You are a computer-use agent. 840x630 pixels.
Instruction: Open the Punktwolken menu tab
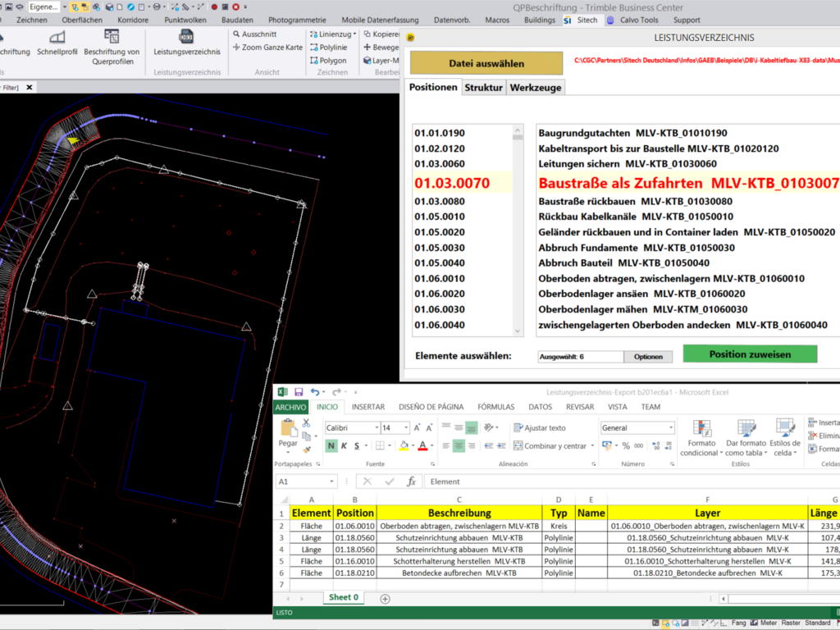(x=185, y=20)
